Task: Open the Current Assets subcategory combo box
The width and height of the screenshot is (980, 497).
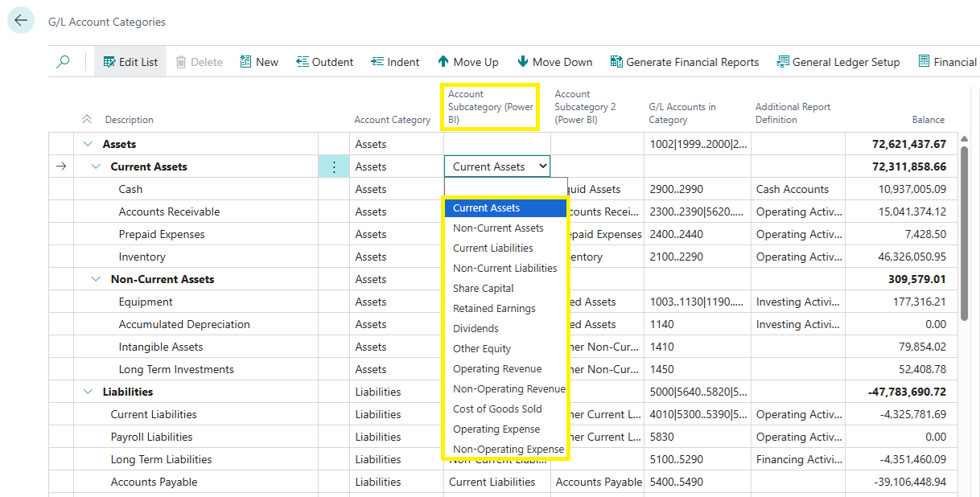Action: point(497,166)
